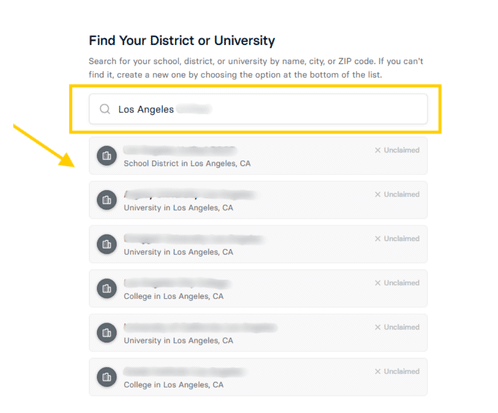Click Unclaimed X icon on first College row

click(x=377, y=283)
